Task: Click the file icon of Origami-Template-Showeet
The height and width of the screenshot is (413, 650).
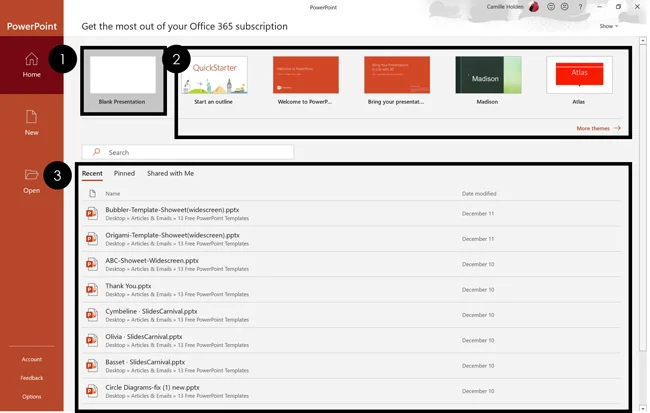Action: pos(92,239)
